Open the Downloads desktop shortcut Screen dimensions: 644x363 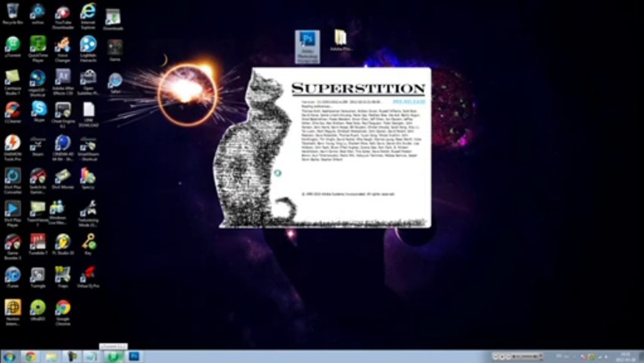coord(113,18)
